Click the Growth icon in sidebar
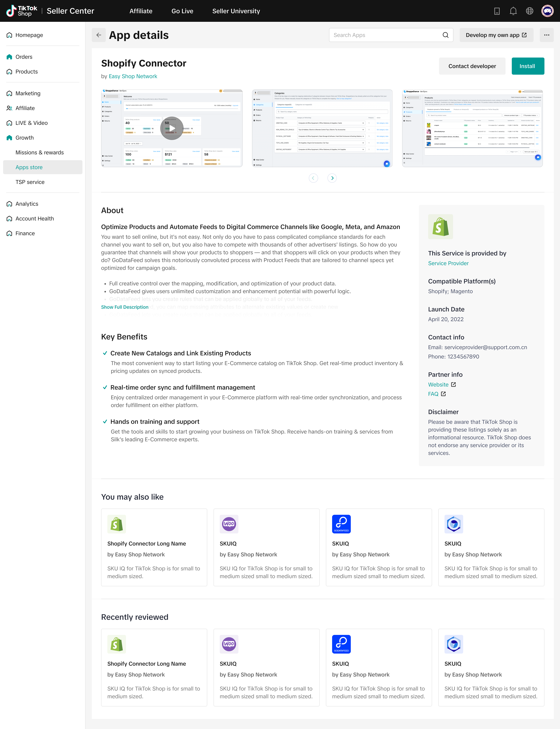560x729 pixels. click(9, 138)
